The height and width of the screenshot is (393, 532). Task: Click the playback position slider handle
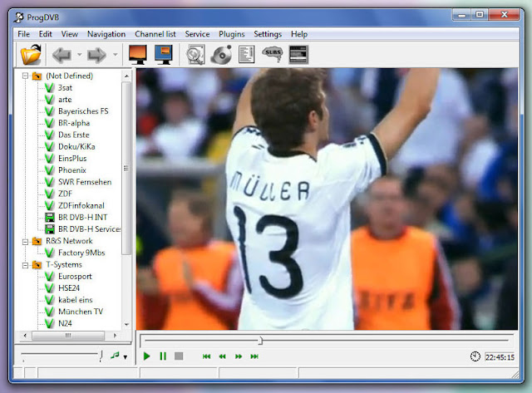[260, 341]
